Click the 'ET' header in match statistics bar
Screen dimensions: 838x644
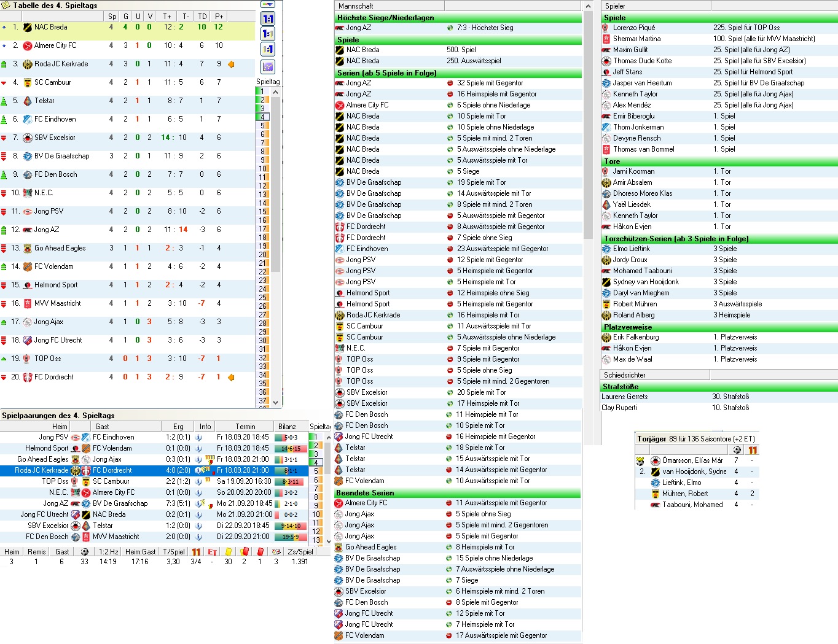tap(212, 552)
